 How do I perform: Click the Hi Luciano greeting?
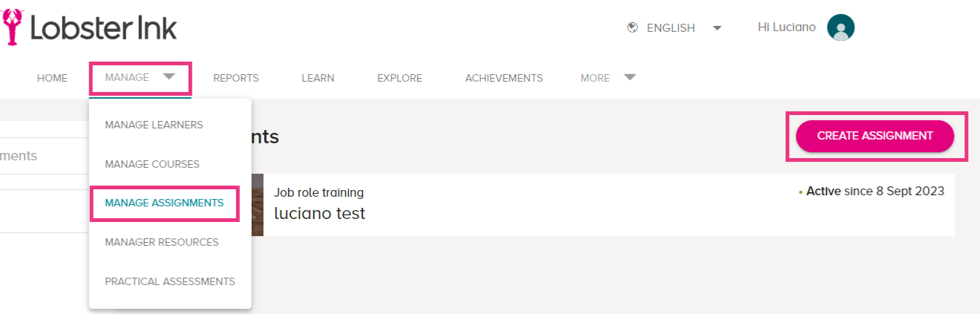786,27
